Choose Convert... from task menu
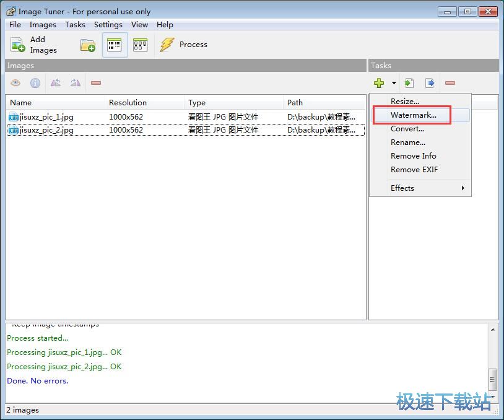 pos(420,129)
